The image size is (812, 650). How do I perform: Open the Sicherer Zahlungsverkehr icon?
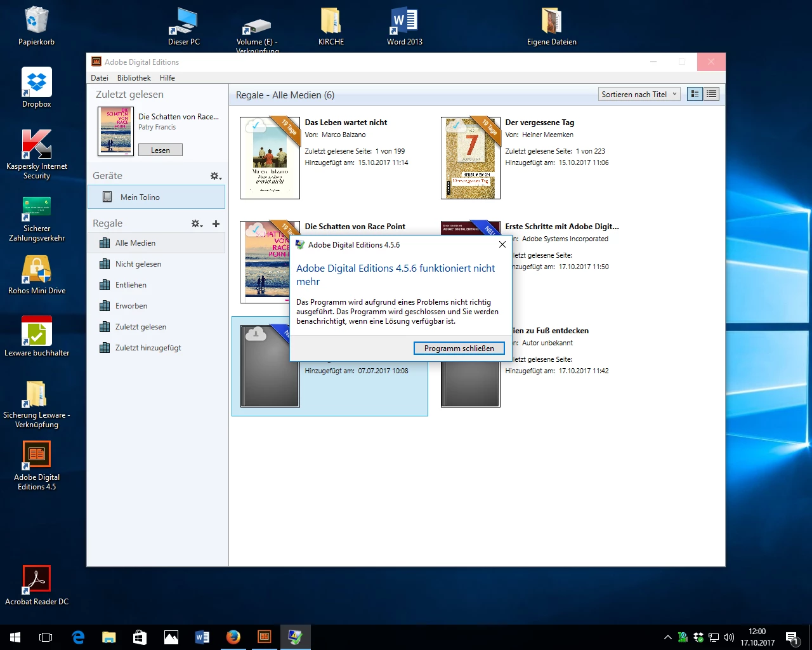(37, 219)
